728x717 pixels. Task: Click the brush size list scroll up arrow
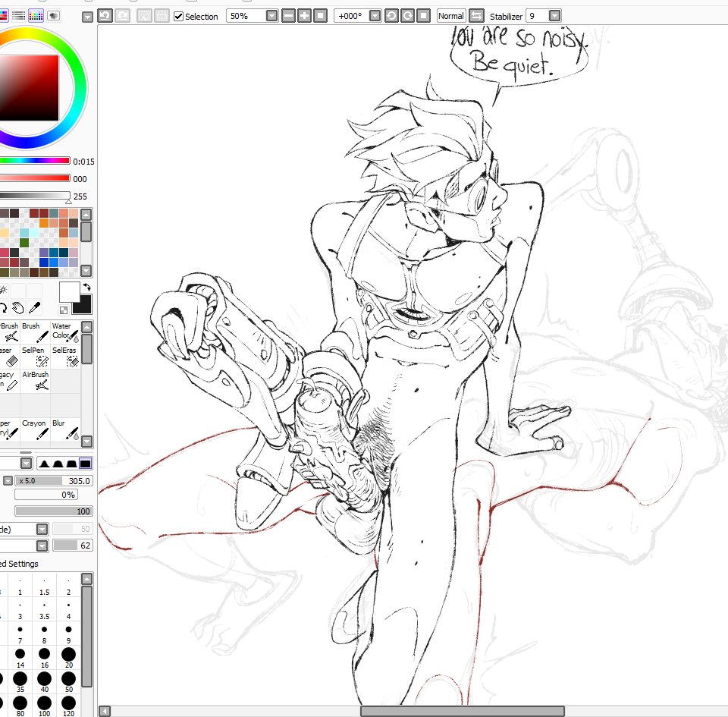point(86,579)
